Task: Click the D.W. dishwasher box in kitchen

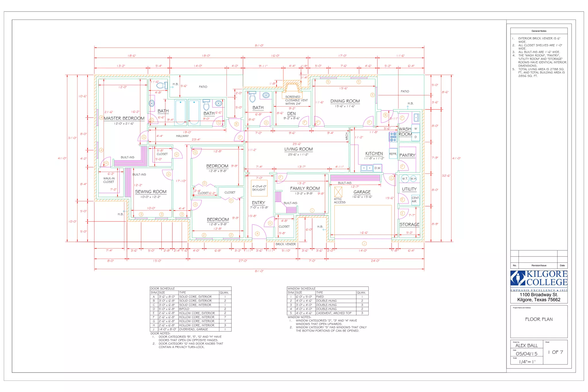Action: point(378,168)
